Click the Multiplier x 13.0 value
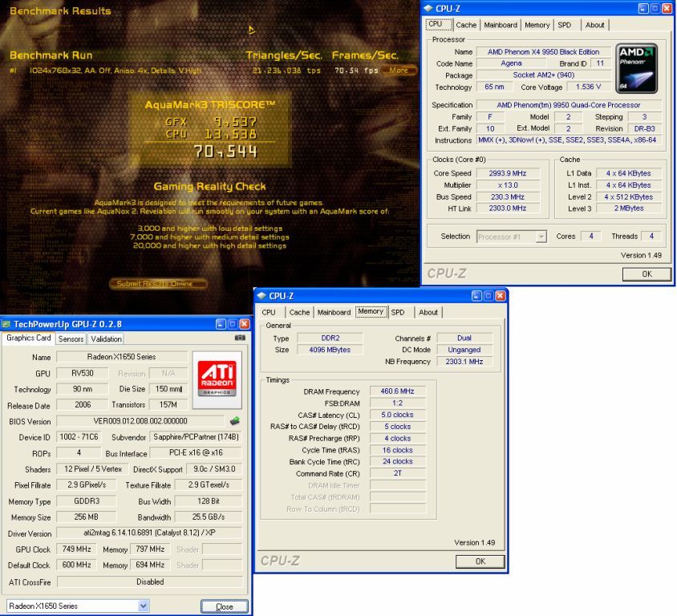The width and height of the screenshot is (677, 616). coord(508,185)
